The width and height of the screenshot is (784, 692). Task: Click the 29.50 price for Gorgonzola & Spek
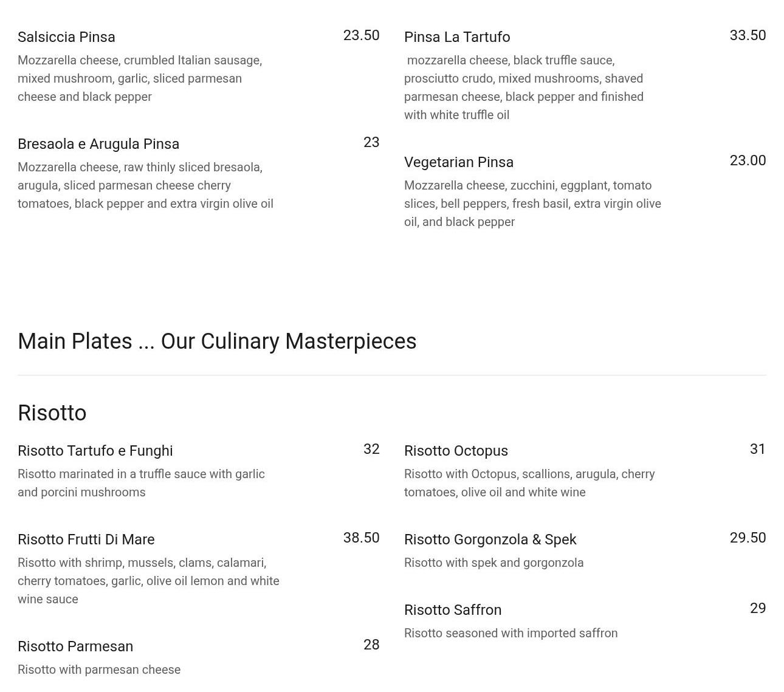coord(748,538)
